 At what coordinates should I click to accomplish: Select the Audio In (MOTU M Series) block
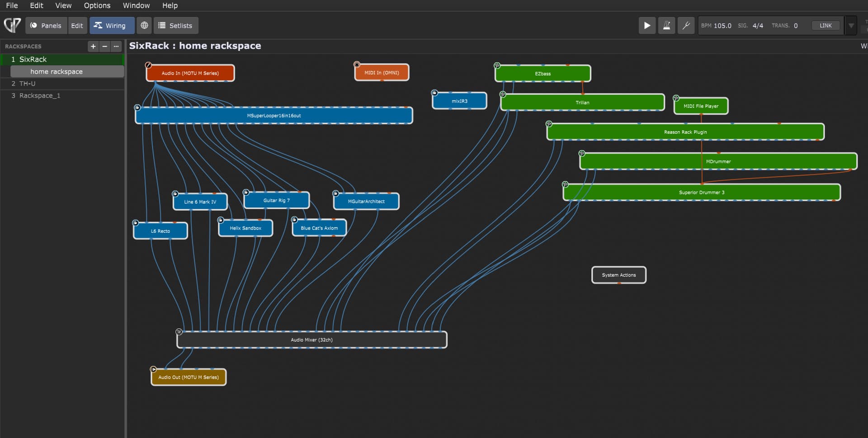click(190, 73)
